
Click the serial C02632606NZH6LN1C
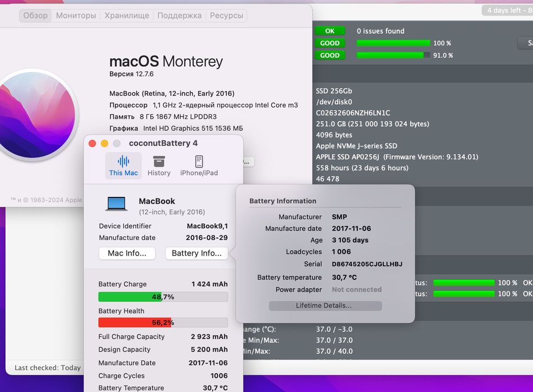353,113
